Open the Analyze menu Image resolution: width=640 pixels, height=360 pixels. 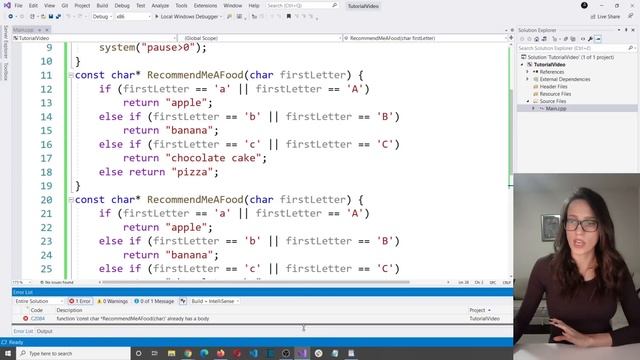[x=160, y=6]
